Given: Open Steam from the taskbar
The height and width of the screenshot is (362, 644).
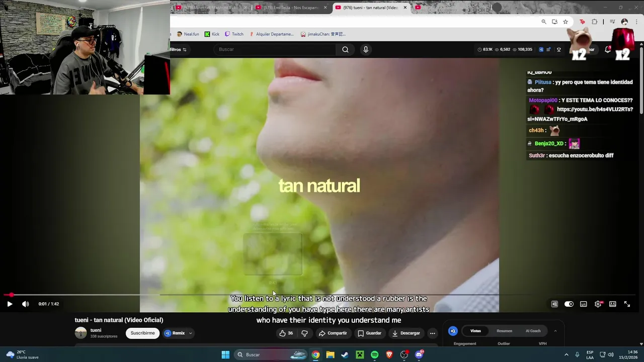Looking at the screenshot, I should 345,355.
